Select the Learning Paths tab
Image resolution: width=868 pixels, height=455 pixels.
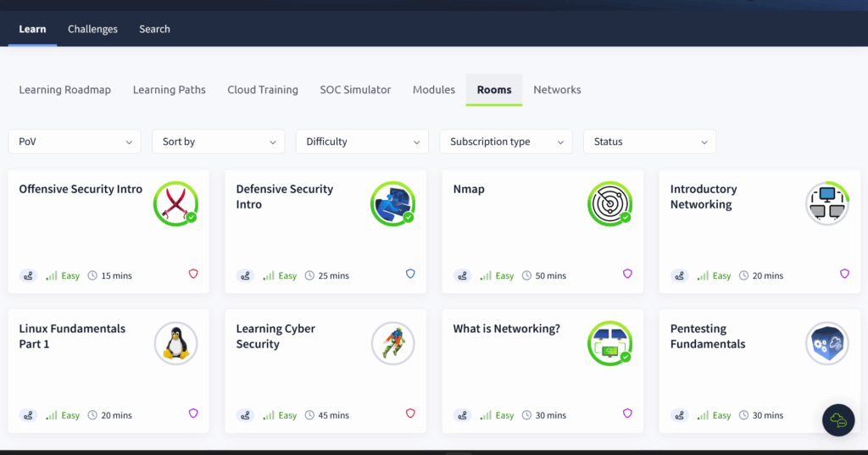170,90
